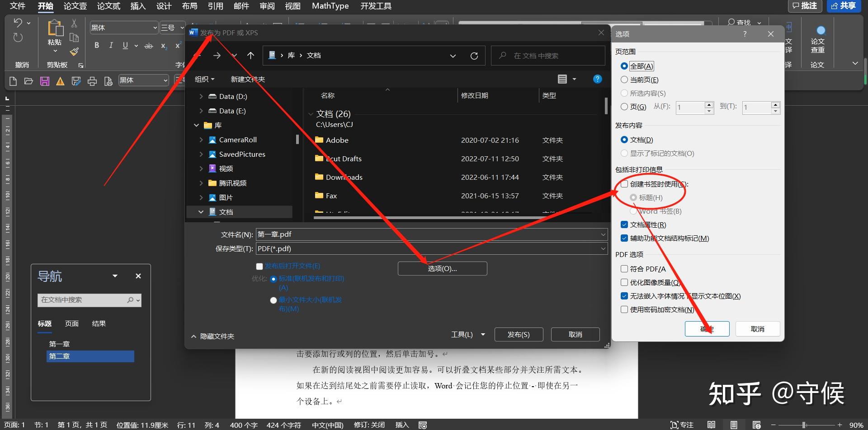Collapse the 文档 (26) group header

[x=311, y=114]
